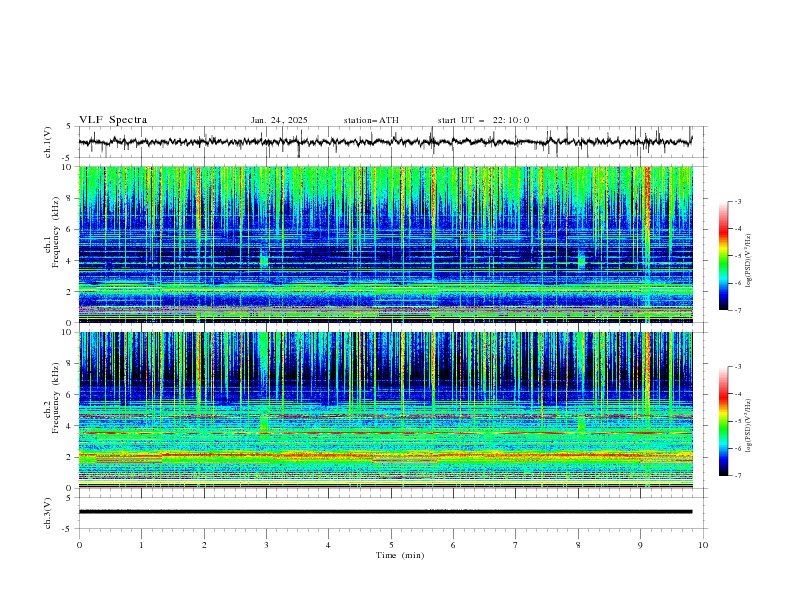Click the "-3" label on ch.1 color bar
The height and width of the screenshot is (612, 792).
click(737, 201)
